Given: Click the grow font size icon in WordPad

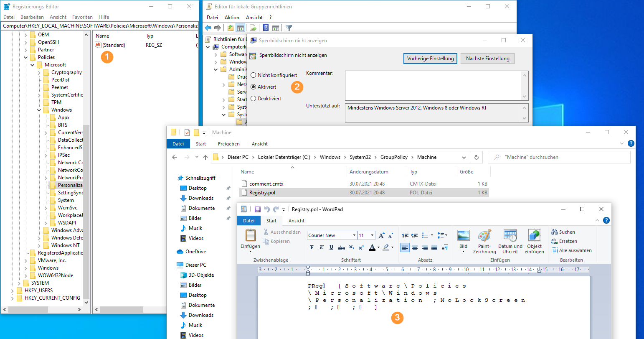Looking at the screenshot, I should click(381, 235).
